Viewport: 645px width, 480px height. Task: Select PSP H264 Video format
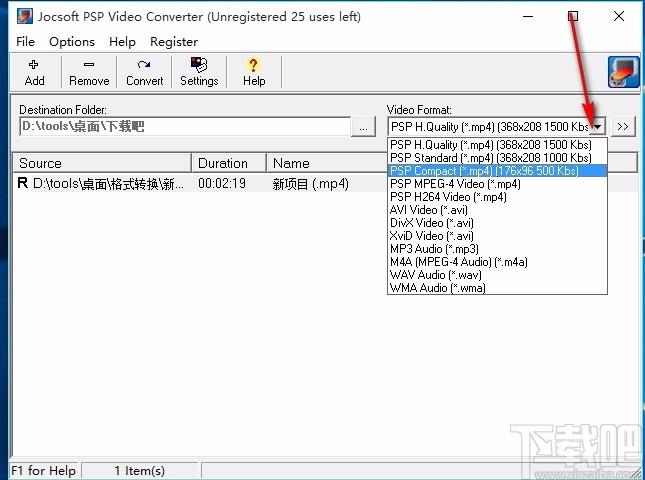(497, 197)
